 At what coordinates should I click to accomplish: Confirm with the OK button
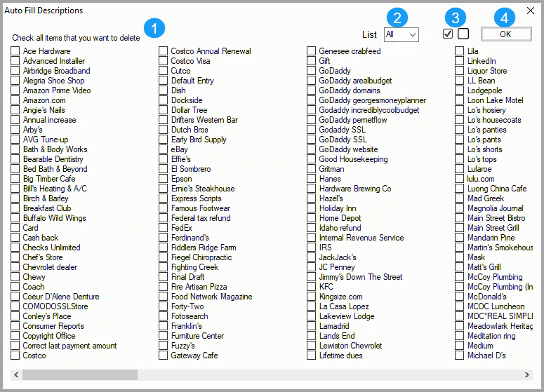click(506, 34)
